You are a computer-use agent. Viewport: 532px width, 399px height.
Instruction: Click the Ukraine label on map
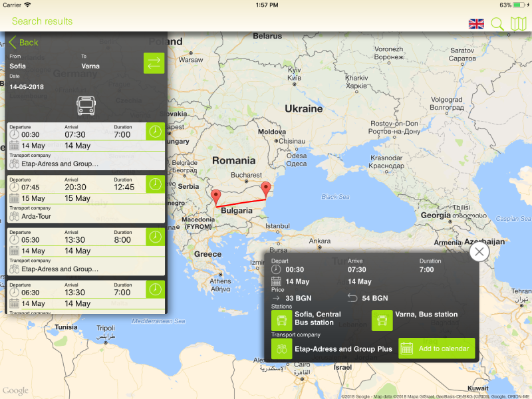pyautogui.click(x=304, y=108)
